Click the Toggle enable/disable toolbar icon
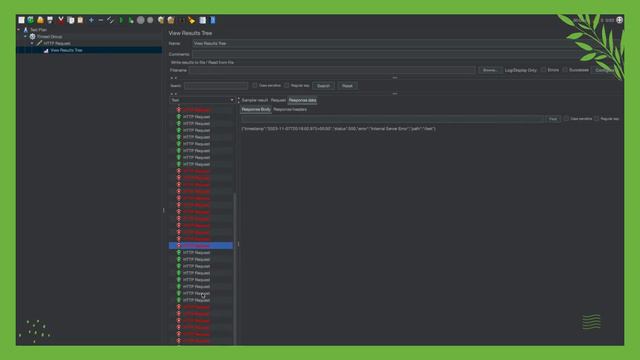This screenshot has height=360, width=640. [x=111, y=20]
